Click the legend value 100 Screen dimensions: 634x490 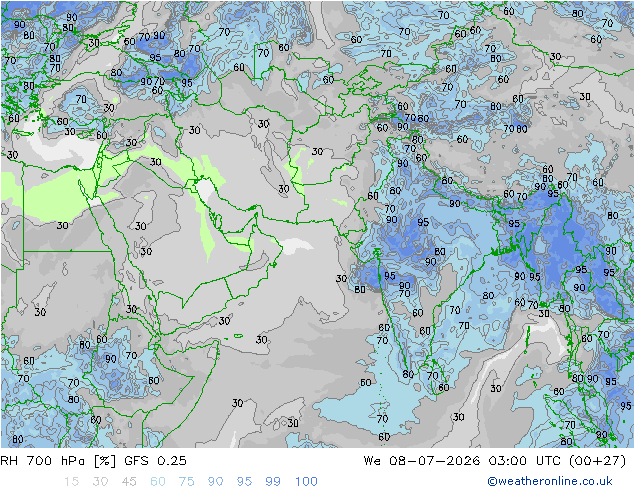pos(306,482)
